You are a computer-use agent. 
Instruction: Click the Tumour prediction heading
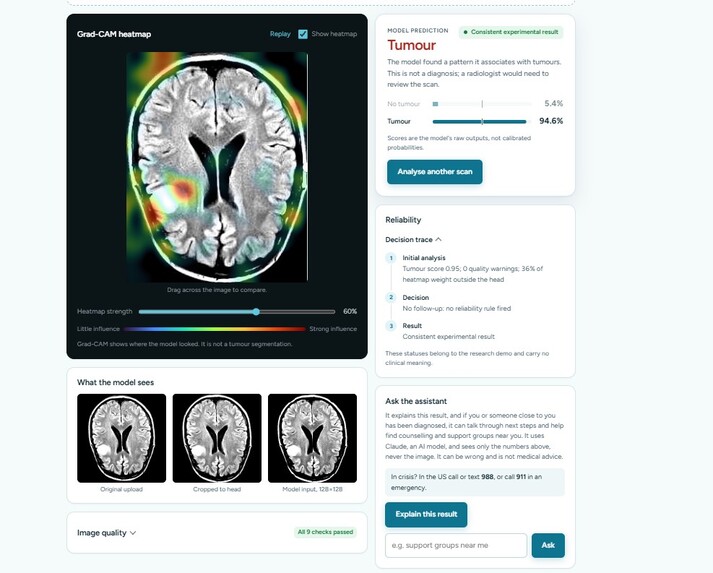[x=412, y=45]
